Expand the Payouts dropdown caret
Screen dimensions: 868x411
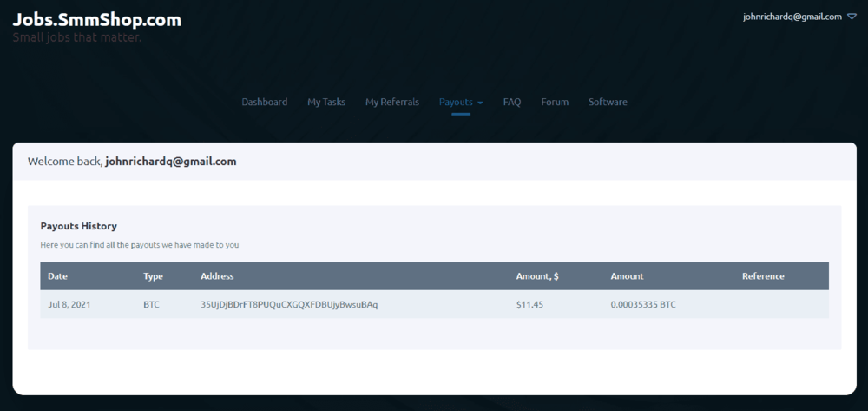[x=480, y=103]
